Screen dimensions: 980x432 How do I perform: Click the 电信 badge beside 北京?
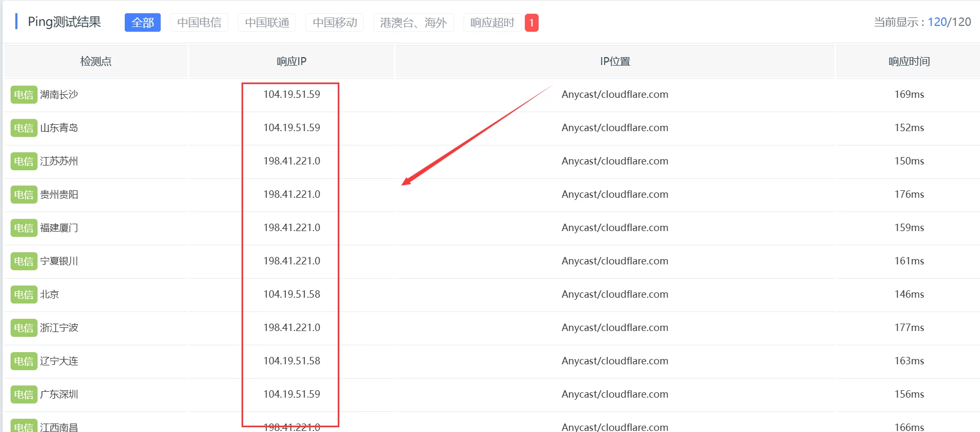23,295
